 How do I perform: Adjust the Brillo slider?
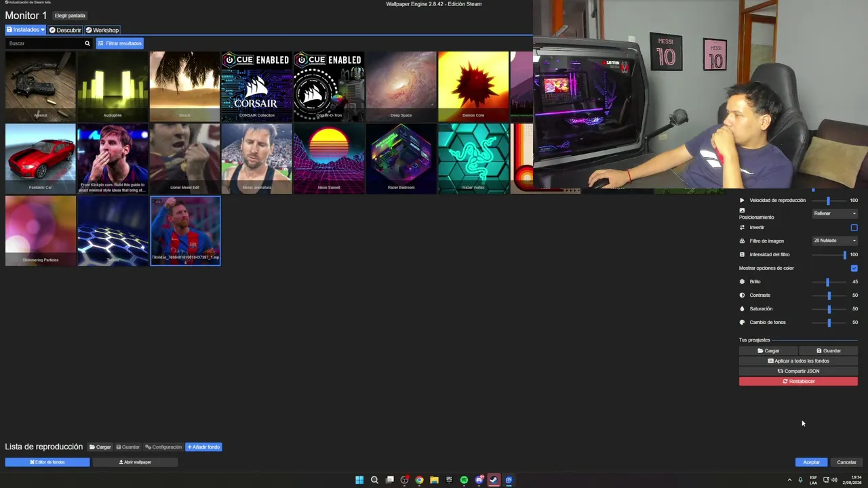pos(827,282)
